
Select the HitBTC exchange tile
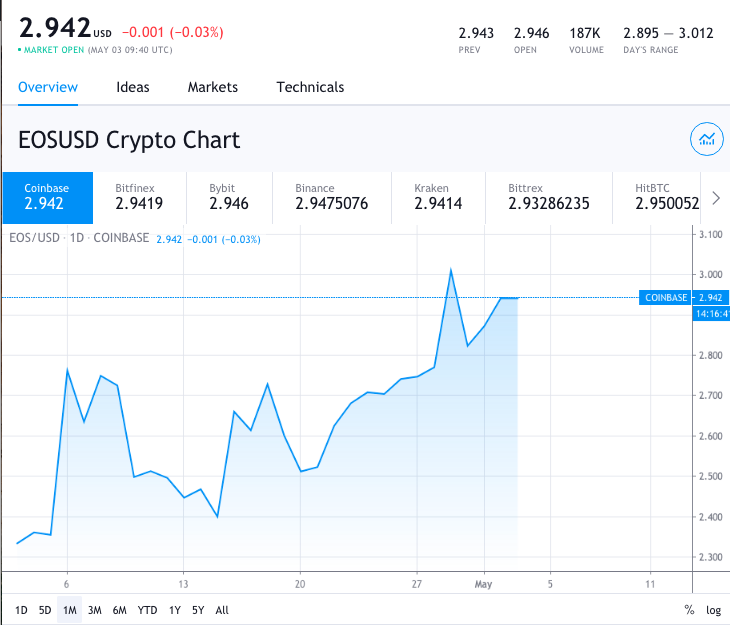[657, 198]
